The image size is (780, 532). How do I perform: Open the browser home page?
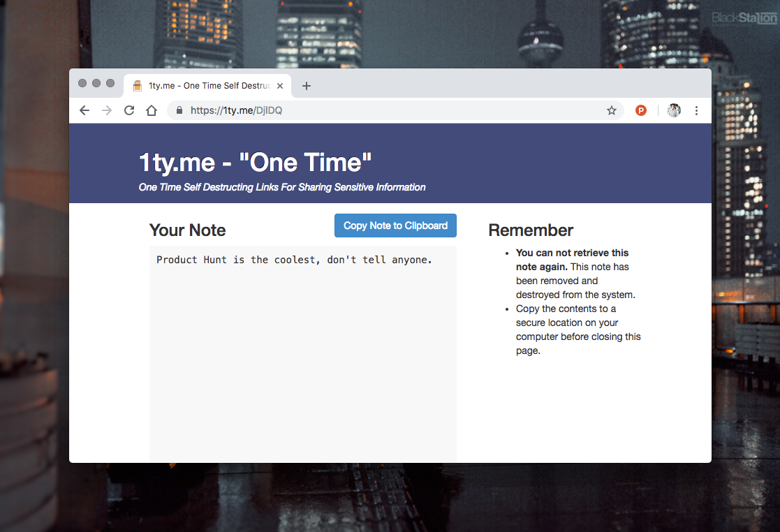click(152, 110)
